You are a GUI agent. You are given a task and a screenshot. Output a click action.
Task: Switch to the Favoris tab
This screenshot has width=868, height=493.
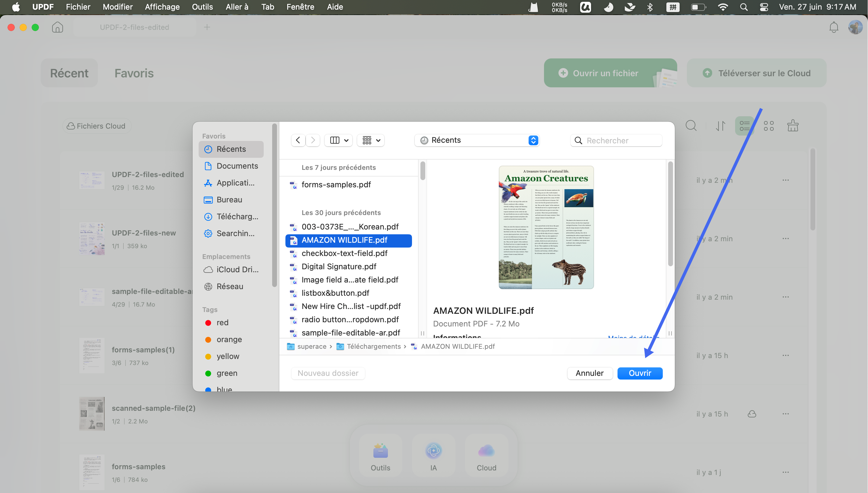tap(134, 73)
